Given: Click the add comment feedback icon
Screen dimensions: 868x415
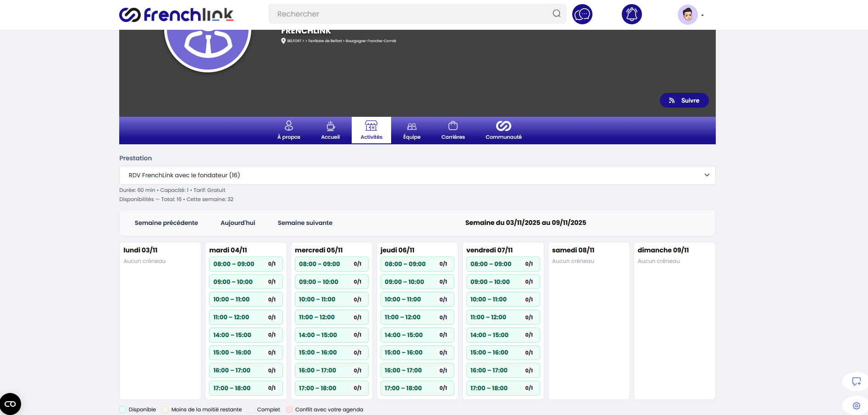Looking at the screenshot, I should tap(856, 381).
